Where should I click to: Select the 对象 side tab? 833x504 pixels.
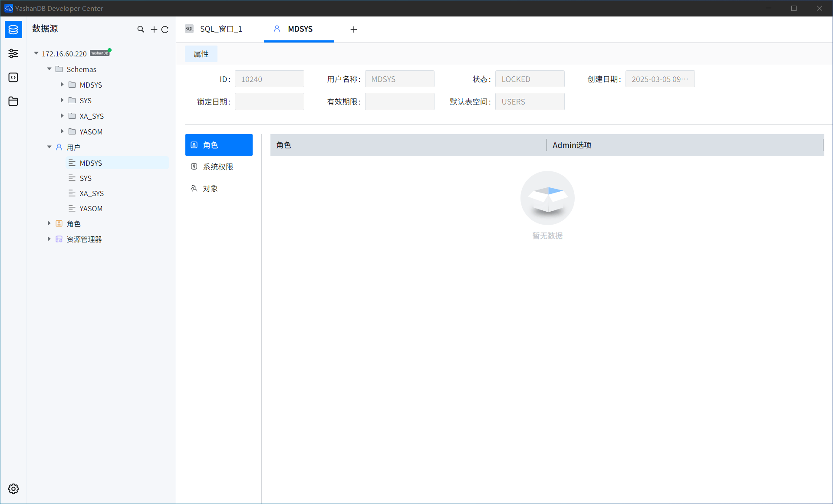(x=210, y=189)
